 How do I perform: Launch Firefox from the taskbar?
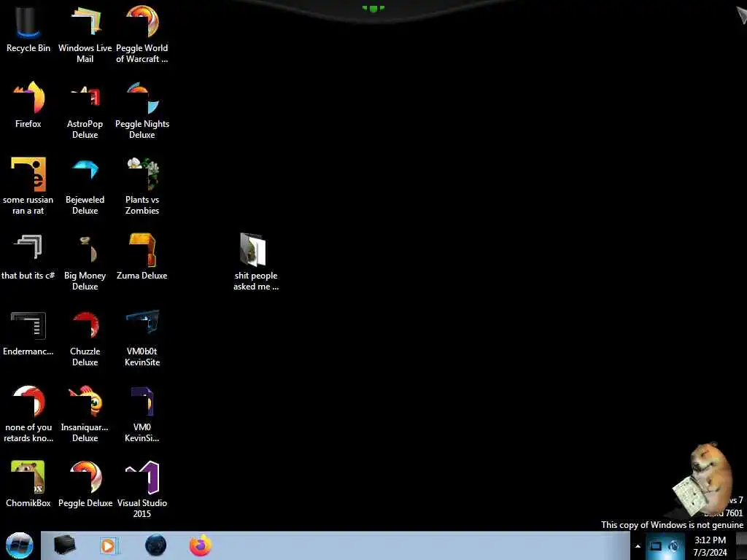[200, 545]
